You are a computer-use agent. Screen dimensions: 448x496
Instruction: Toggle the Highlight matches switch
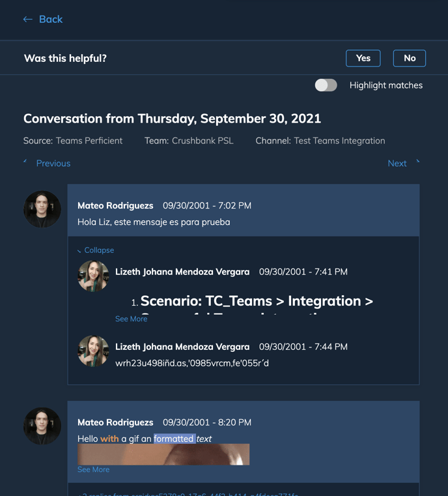[x=326, y=85]
